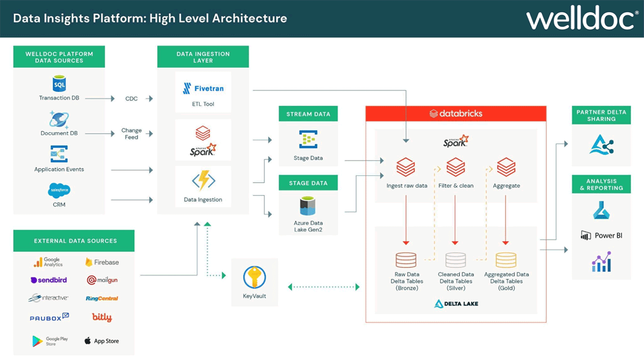This screenshot has height=364, width=644.
Task: Select the Ingest raw data icon
Action: tap(406, 168)
